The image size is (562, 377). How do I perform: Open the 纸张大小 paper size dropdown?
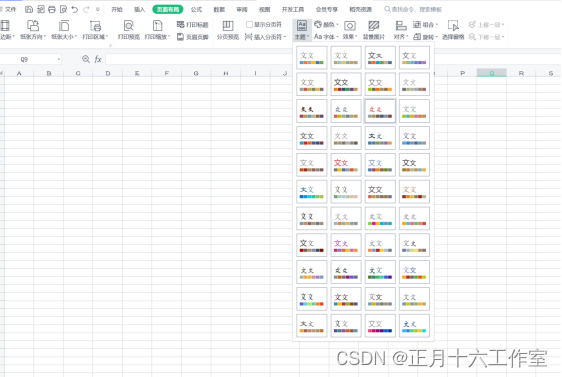click(x=64, y=30)
